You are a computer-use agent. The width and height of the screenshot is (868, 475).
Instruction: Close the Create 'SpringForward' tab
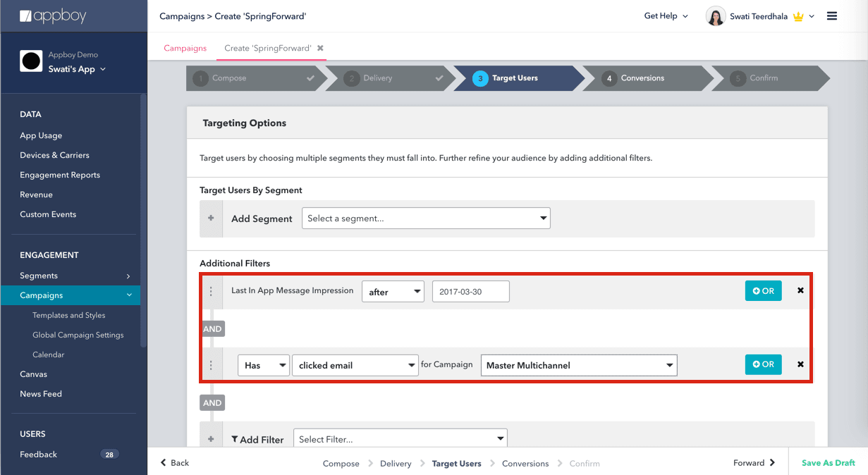[x=320, y=48]
